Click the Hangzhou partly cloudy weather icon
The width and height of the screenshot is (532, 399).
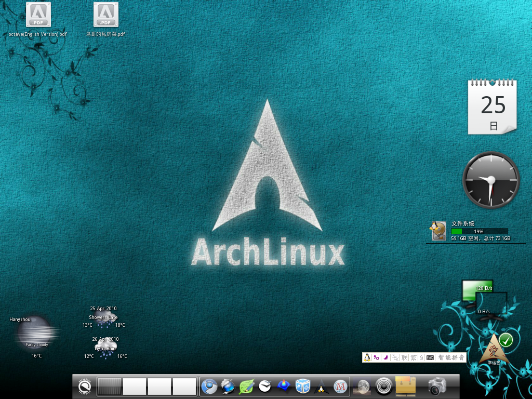click(36, 333)
